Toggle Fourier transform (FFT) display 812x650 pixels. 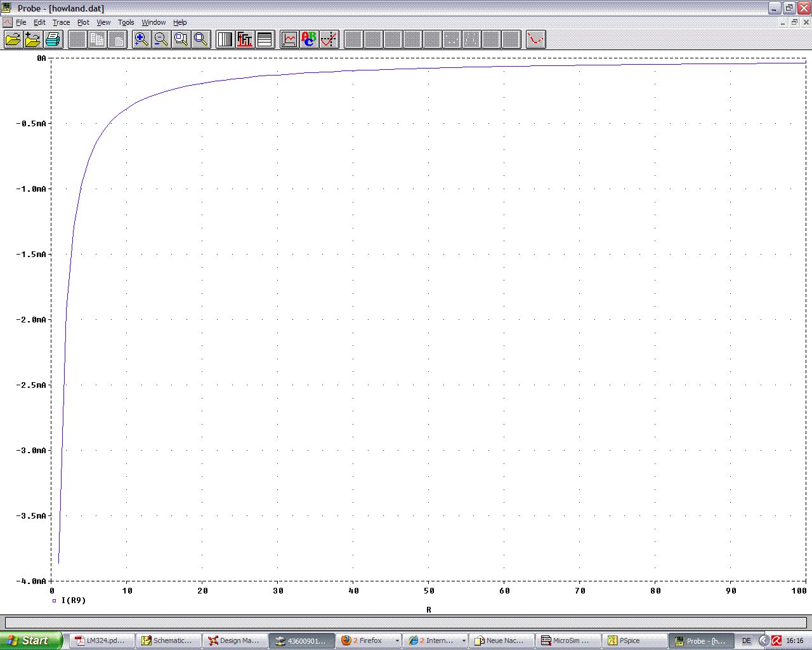coord(245,40)
